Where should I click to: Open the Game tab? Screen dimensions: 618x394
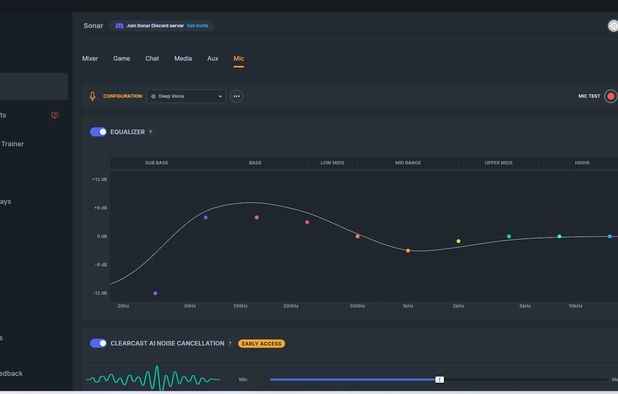click(121, 58)
